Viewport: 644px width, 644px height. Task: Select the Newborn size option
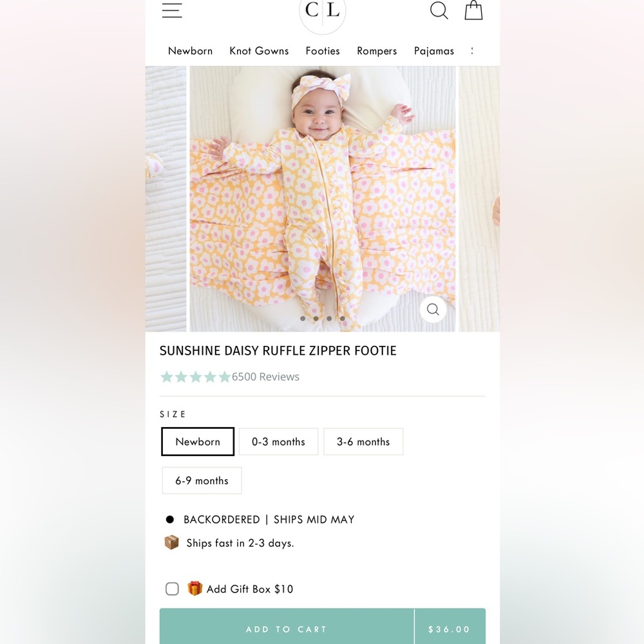point(198,442)
